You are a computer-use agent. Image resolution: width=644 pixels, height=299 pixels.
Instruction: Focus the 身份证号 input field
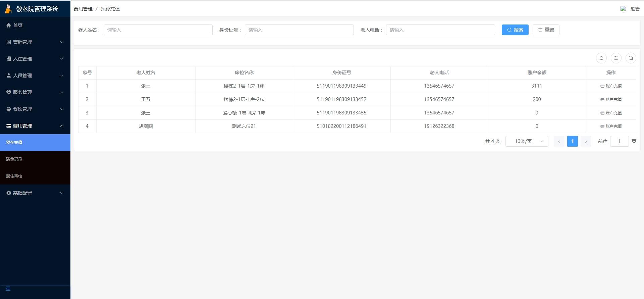click(299, 30)
